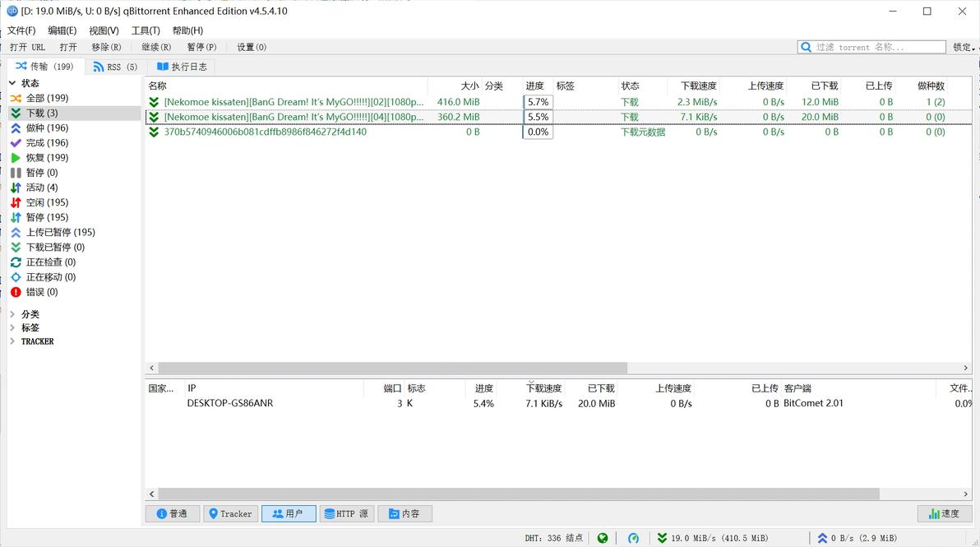Open the 工具(T) menu
The height and width of the screenshot is (547, 980).
(x=146, y=30)
